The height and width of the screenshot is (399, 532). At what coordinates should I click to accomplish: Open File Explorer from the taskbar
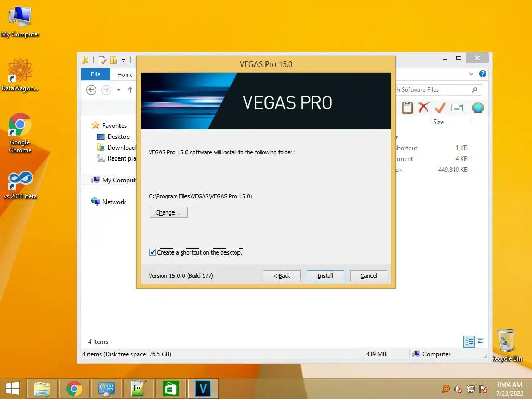pyautogui.click(x=42, y=389)
